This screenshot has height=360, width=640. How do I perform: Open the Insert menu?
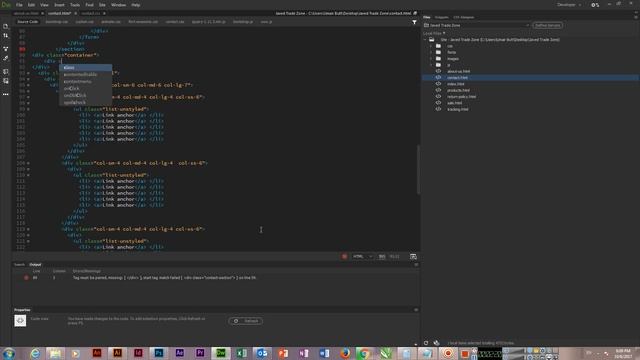pos(59,5)
